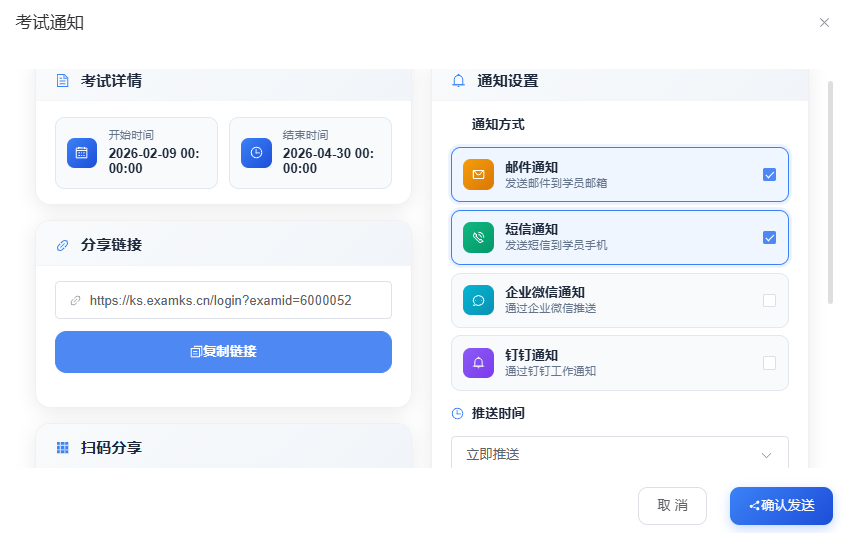Click the 取消 button

(672, 505)
